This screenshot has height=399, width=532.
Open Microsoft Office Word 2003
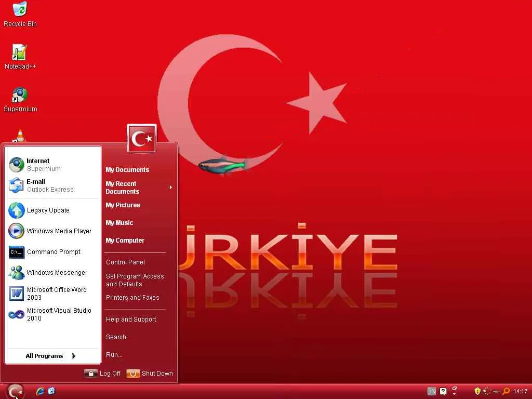click(x=54, y=294)
